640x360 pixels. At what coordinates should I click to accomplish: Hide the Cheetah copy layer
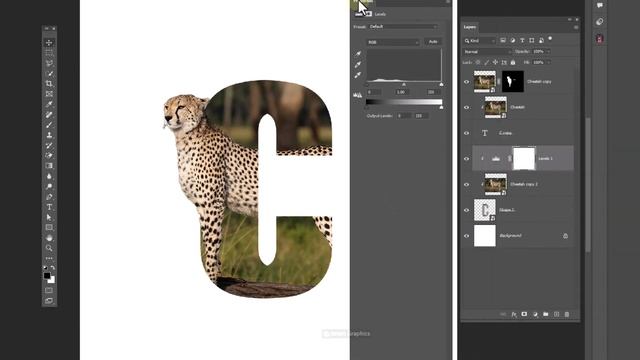click(x=467, y=82)
